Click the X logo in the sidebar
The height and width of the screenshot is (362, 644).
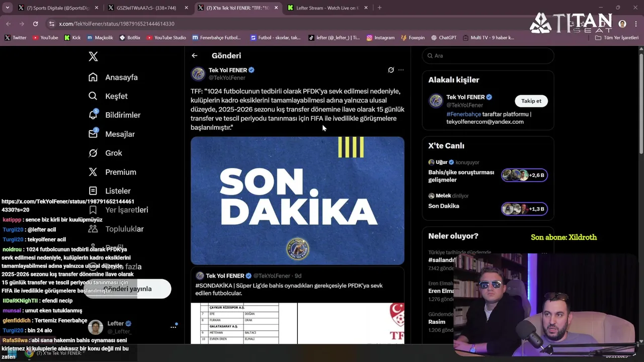(x=93, y=56)
